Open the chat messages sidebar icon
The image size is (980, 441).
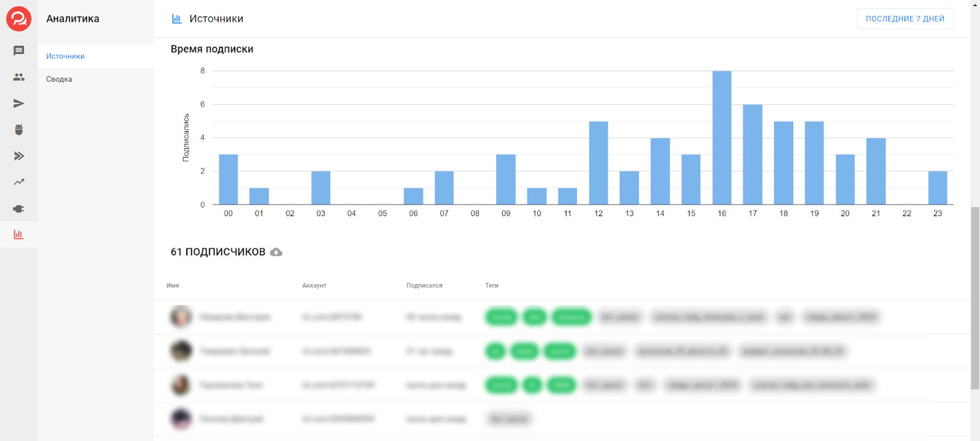point(18,51)
